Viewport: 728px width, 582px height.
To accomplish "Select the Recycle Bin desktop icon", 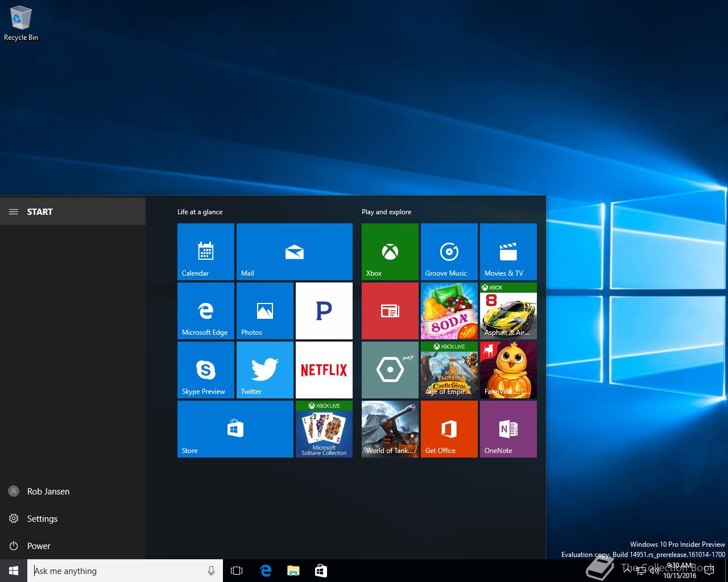I will (21, 23).
